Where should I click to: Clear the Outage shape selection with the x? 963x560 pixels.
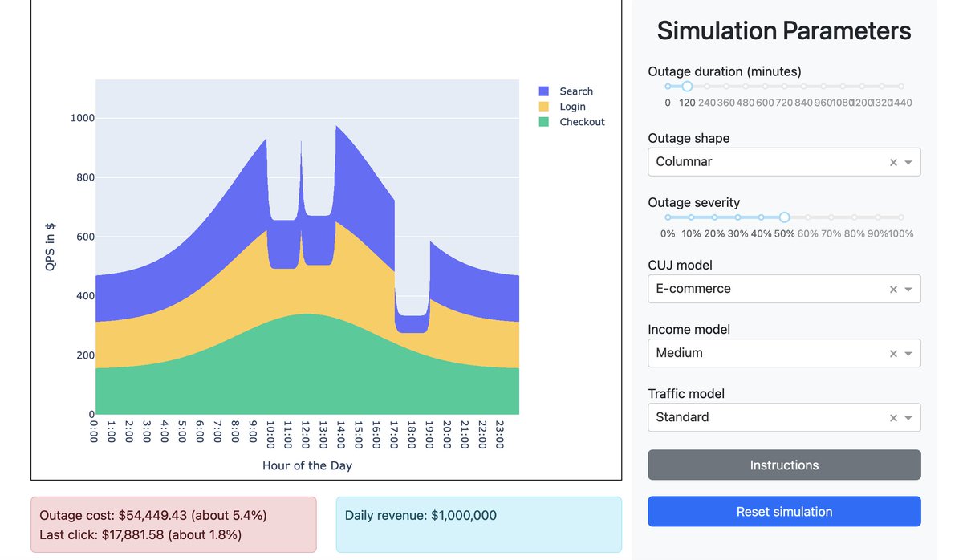893,162
